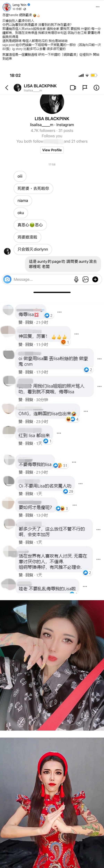Open options beside 要如何才是瘦呢 comment

click(x=75, y=505)
